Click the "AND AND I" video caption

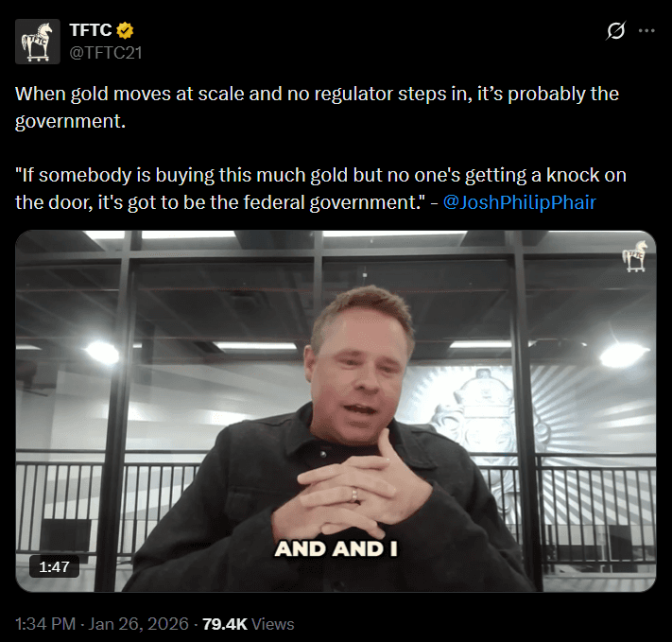pos(336,549)
